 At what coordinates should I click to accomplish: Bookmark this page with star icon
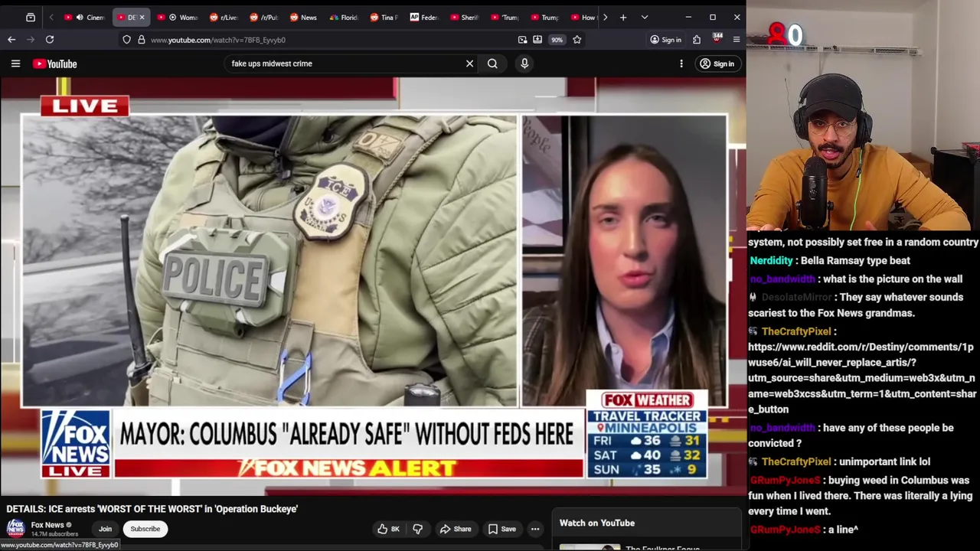(577, 40)
